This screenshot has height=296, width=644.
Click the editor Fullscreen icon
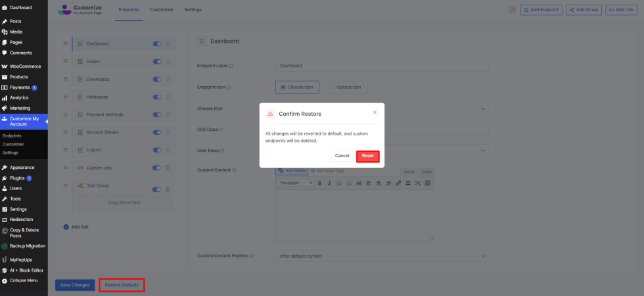[418, 183]
